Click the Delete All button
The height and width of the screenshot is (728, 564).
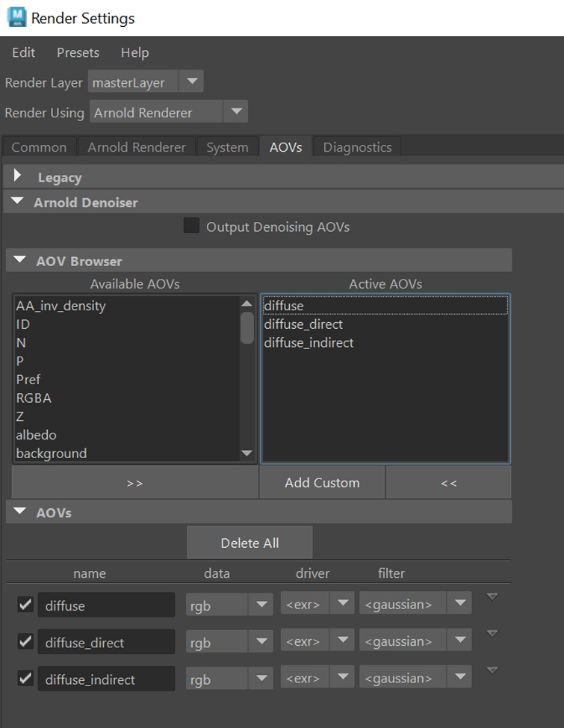point(250,543)
